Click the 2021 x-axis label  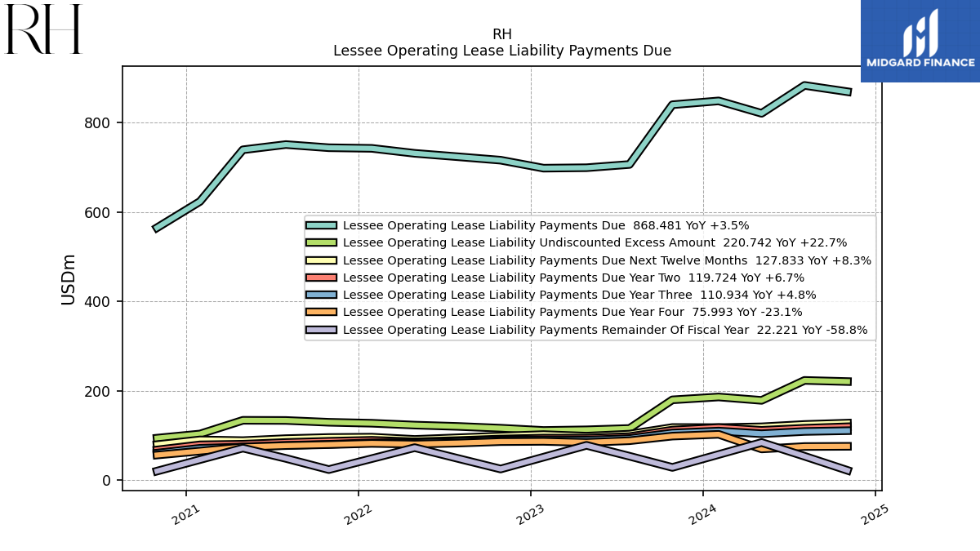186,514
